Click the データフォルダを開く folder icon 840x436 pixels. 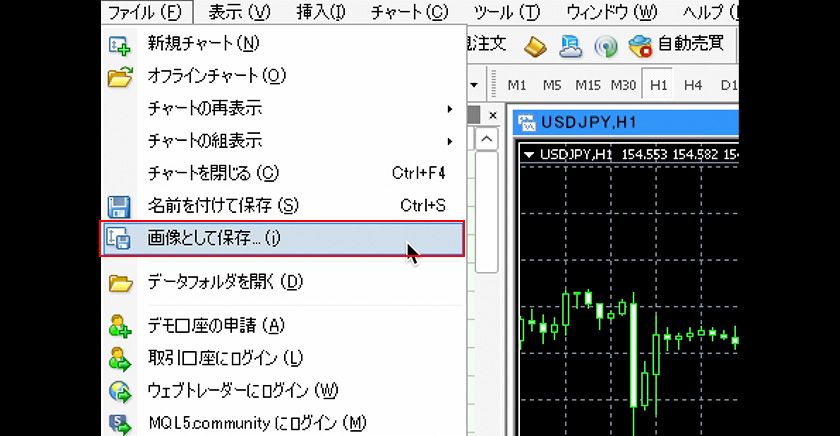119,283
